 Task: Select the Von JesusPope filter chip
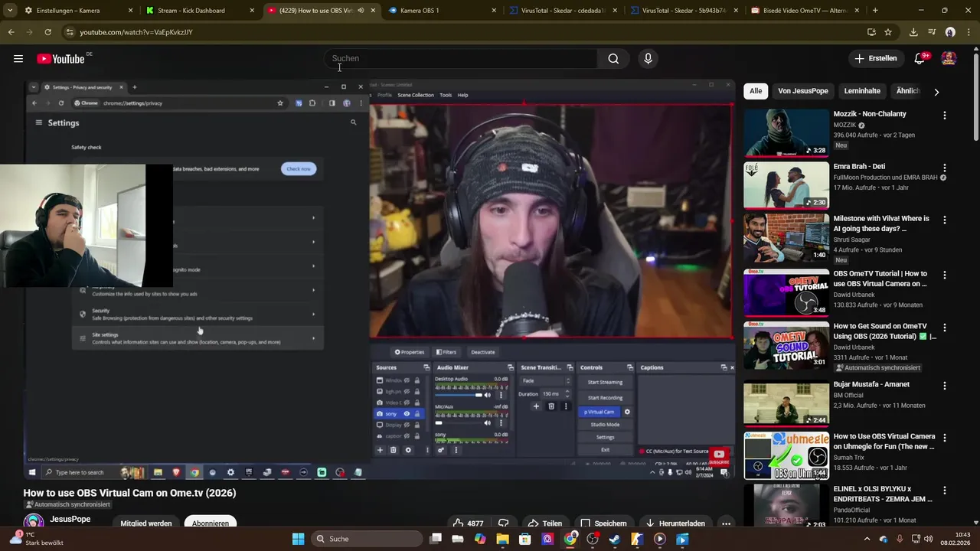803,91
